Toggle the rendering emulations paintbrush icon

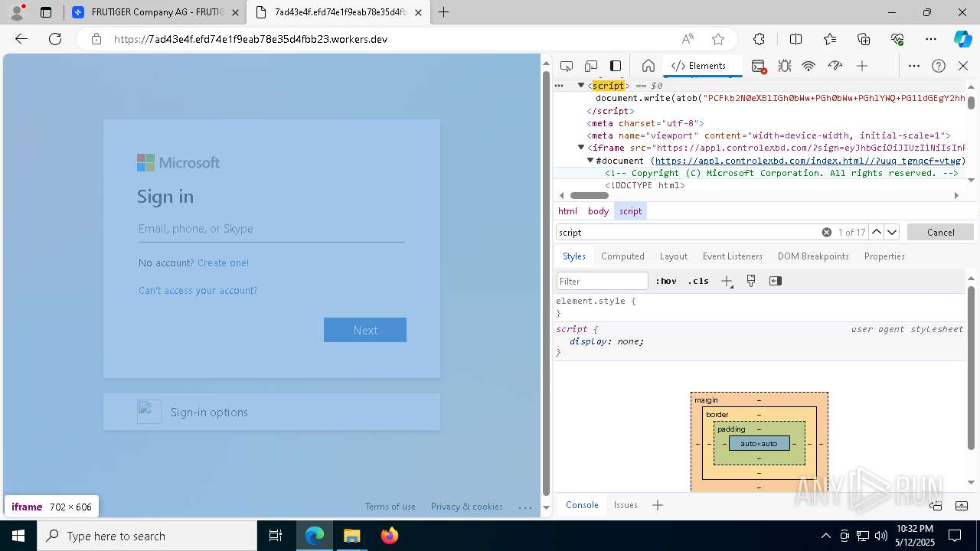[x=751, y=281]
